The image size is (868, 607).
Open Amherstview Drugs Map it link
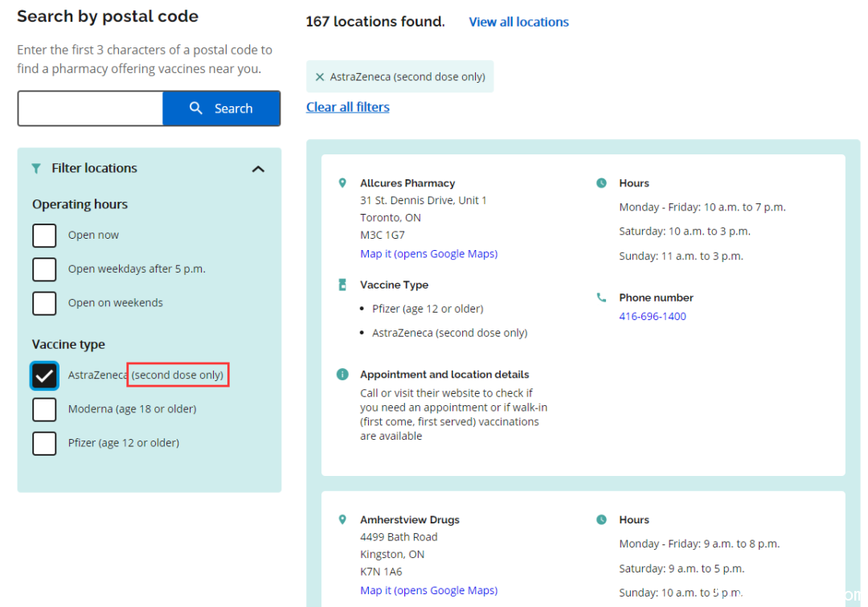pyautogui.click(x=428, y=590)
